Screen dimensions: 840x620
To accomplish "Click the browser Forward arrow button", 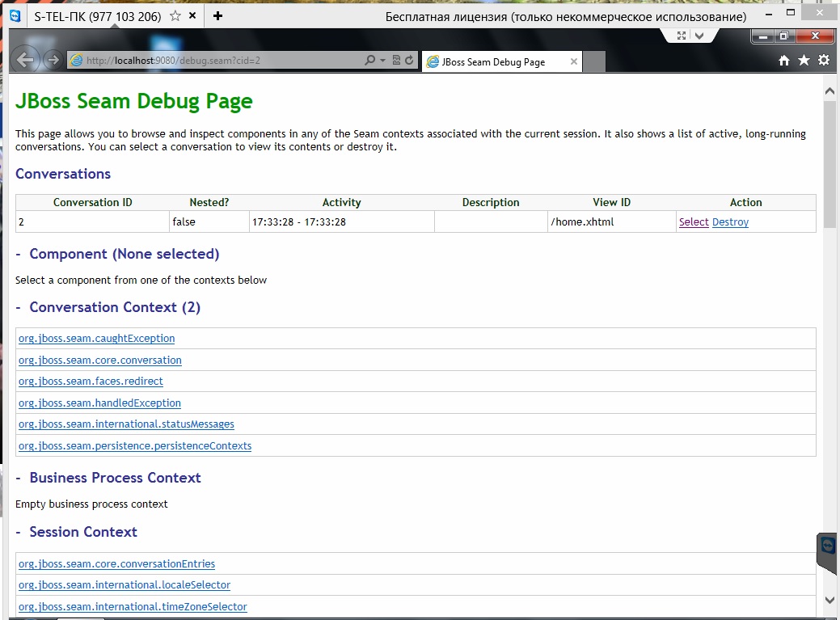I will point(53,60).
